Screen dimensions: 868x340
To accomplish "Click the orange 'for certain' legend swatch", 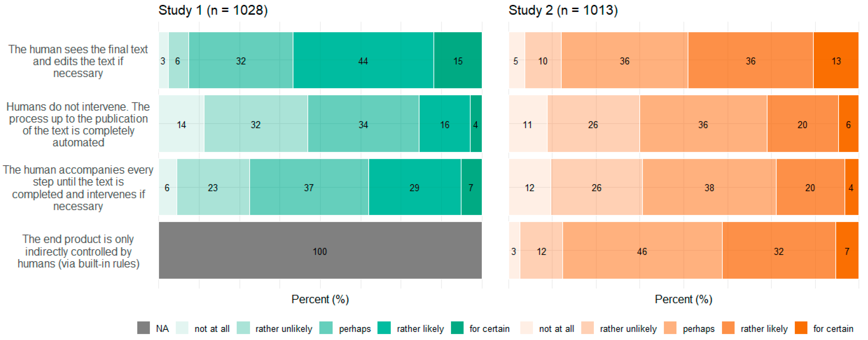I will [801, 328].
